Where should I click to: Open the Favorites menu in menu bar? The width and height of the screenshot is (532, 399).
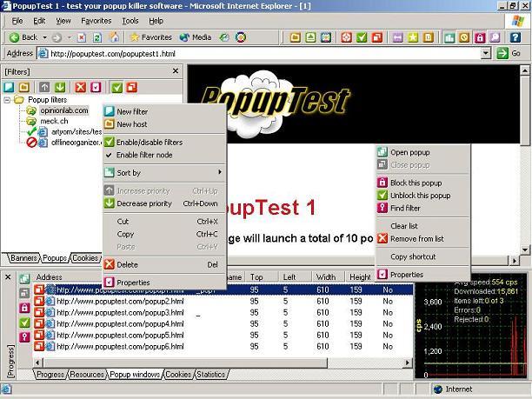click(96, 21)
